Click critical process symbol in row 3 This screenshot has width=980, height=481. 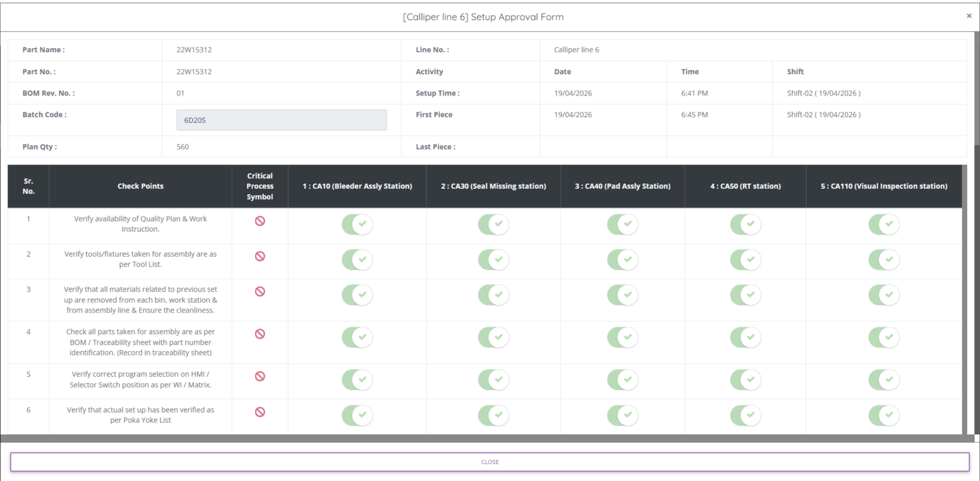[x=260, y=291]
